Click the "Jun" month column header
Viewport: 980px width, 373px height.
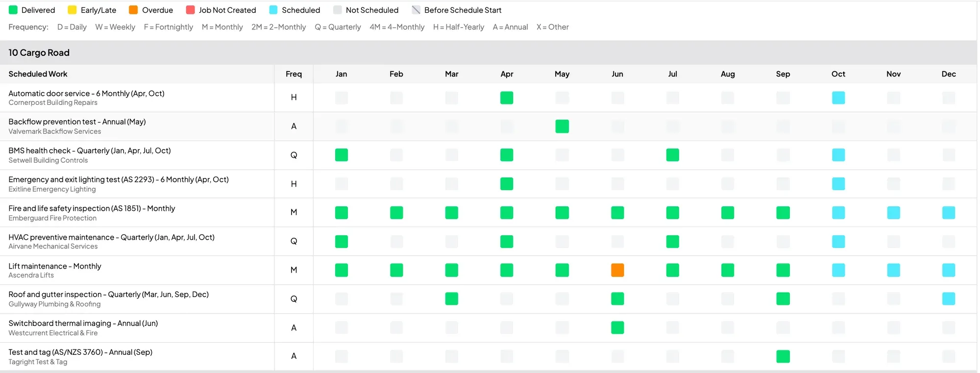(617, 74)
